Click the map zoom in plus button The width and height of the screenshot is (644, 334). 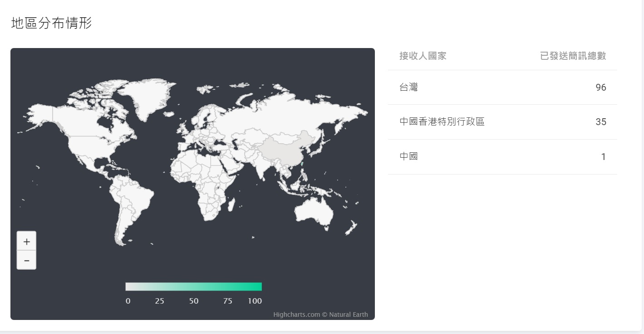(26, 242)
